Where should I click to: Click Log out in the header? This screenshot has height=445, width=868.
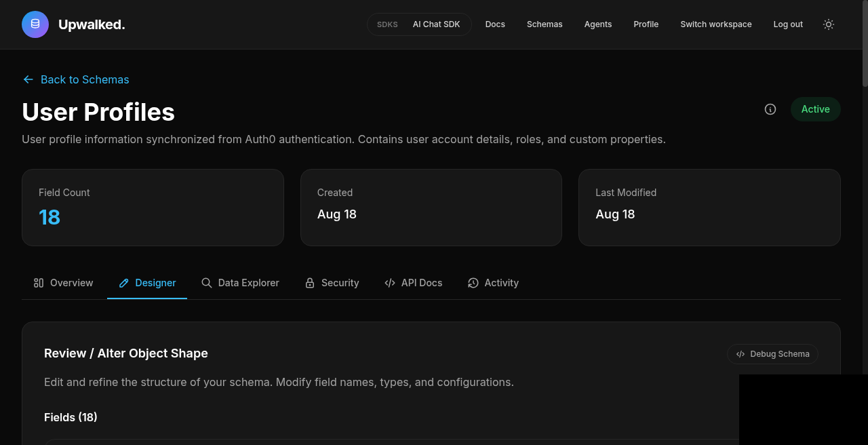tap(788, 24)
